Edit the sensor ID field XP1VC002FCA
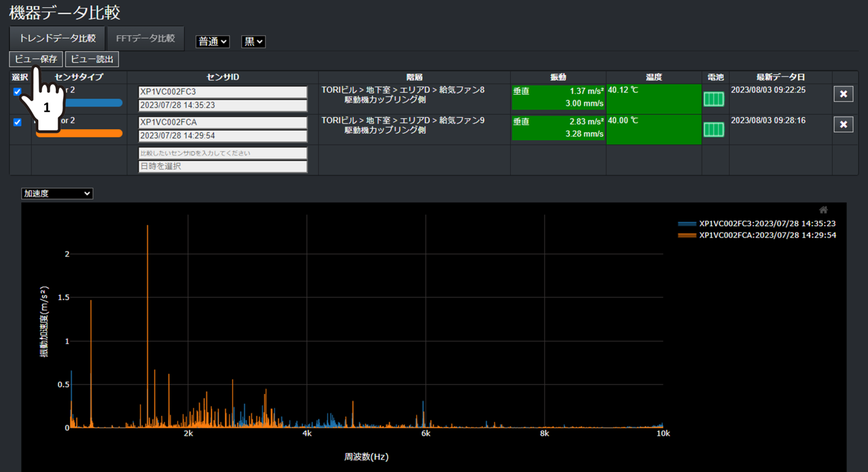Screen dimensions: 868x472 tap(223, 122)
